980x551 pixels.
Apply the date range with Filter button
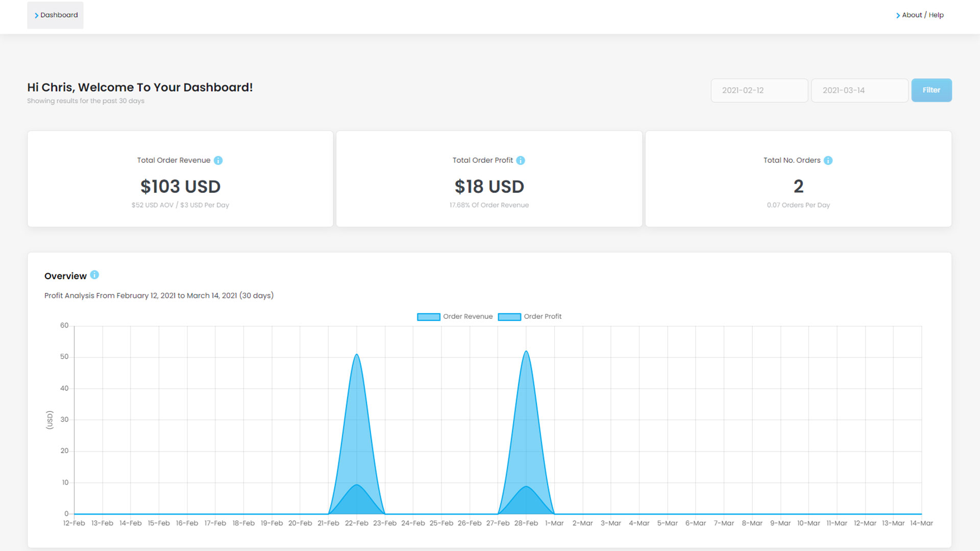pos(931,90)
